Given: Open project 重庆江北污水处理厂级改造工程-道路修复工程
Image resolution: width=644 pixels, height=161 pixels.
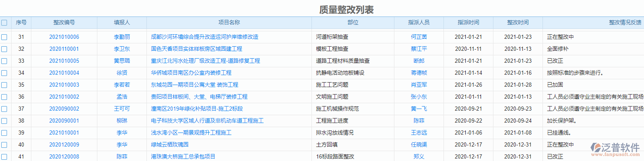Looking at the screenshot, I should [205, 61].
